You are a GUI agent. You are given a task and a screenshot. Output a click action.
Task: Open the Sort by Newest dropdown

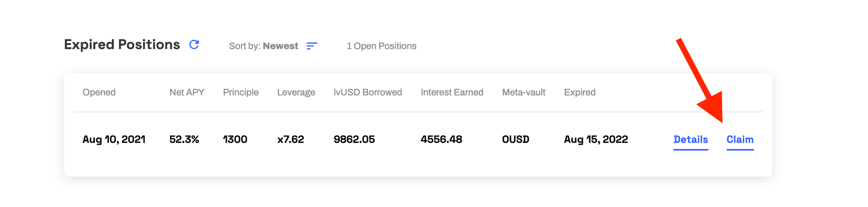coord(264,46)
